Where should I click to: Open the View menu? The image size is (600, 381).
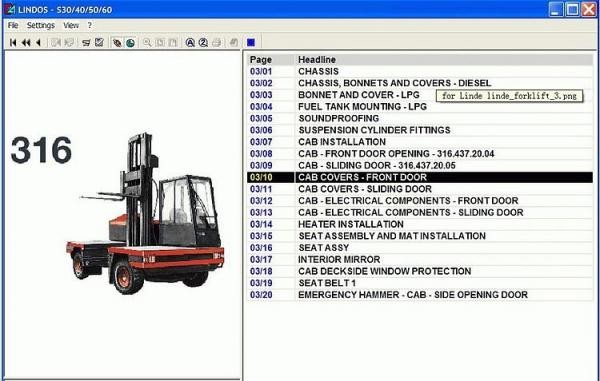pyautogui.click(x=71, y=25)
